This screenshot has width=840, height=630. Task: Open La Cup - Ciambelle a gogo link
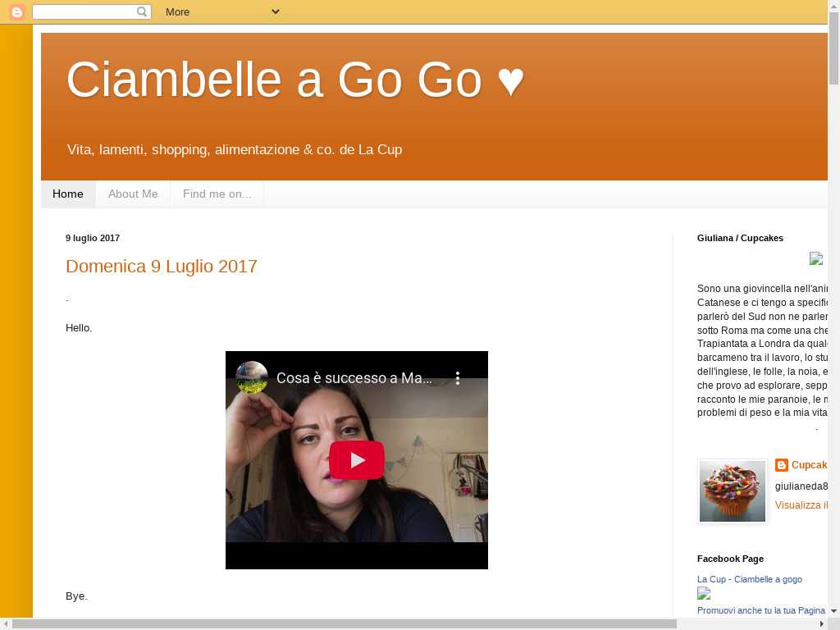click(749, 579)
